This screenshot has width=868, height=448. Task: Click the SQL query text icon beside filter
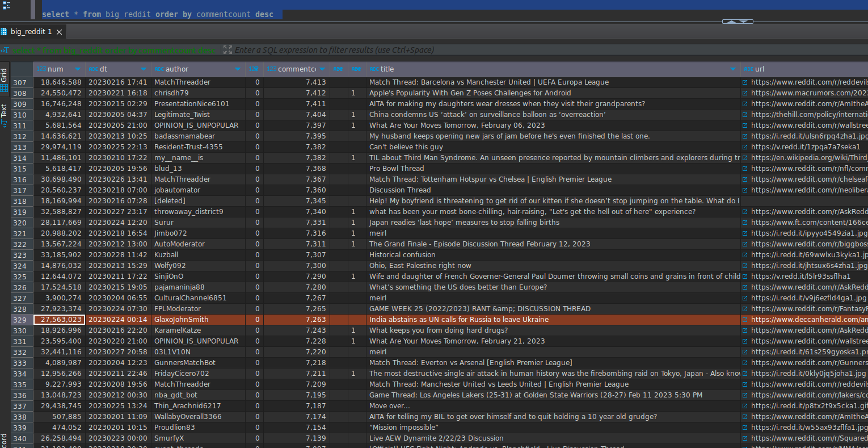5,50
